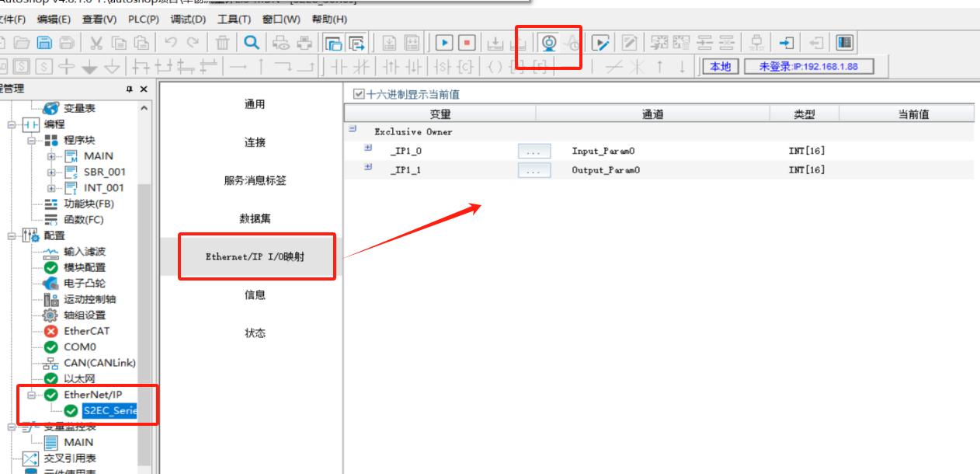This screenshot has height=474, width=980.
Task: Open the 查看(V) menu
Action: (x=99, y=19)
